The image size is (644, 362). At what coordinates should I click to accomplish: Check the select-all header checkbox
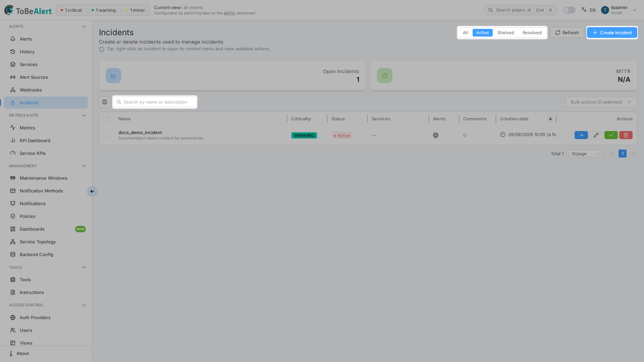click(x=106, y=119)
